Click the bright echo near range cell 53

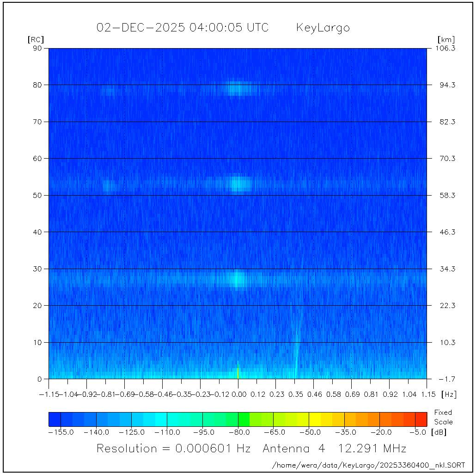click(238, 184)
